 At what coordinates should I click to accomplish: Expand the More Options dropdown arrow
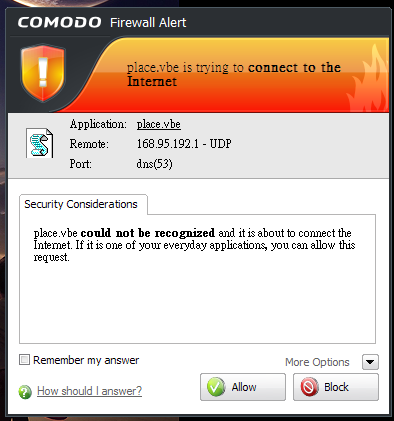tap(370, 362)
